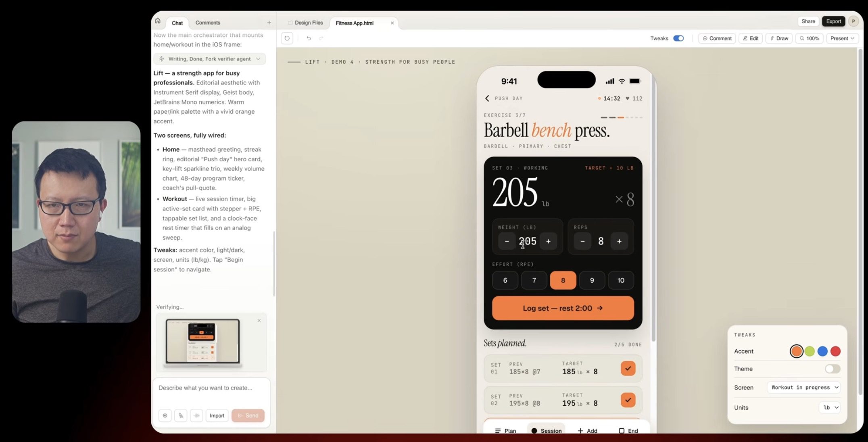
Task: Open the Screen dropdown showing Workout in progress
Action: 803,387
